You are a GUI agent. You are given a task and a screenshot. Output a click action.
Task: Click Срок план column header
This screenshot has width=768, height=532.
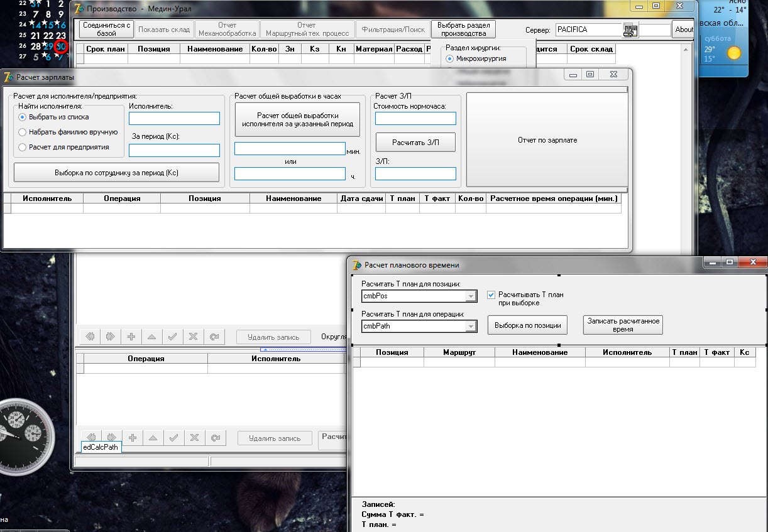click(106, 49)
